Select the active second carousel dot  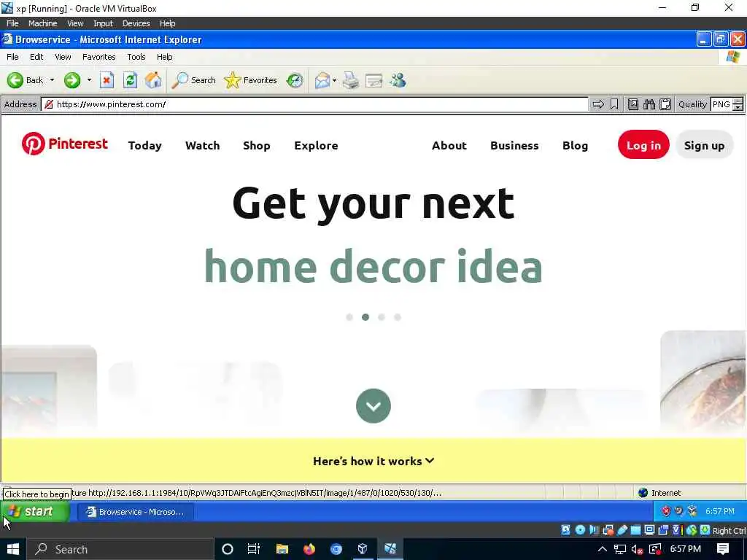(x=365, y=317)
